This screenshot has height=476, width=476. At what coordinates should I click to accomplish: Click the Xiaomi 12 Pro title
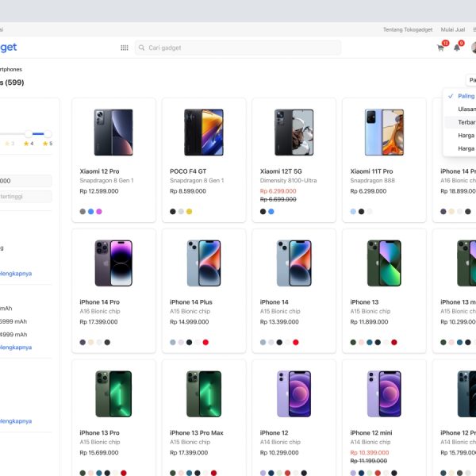click(99, 171)
